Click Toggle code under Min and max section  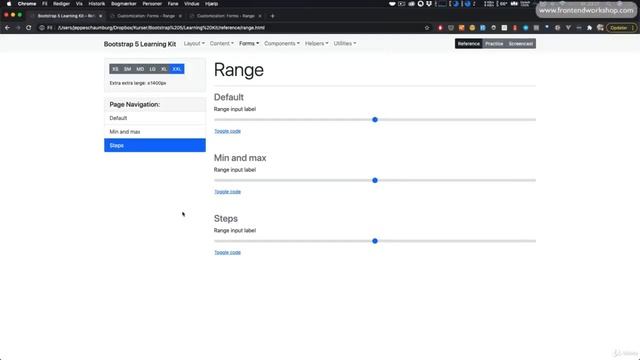coord(227,192)
